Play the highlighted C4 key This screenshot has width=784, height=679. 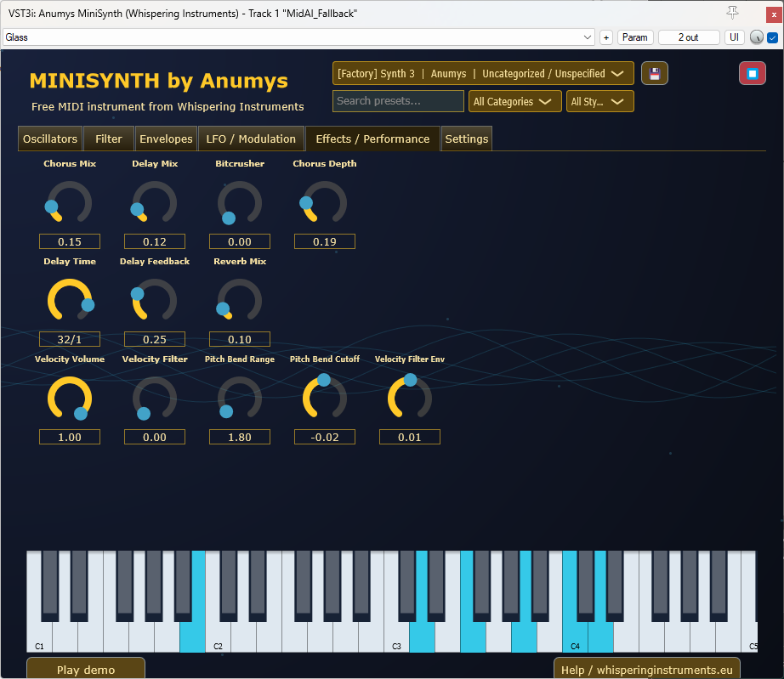coord(575,637)
